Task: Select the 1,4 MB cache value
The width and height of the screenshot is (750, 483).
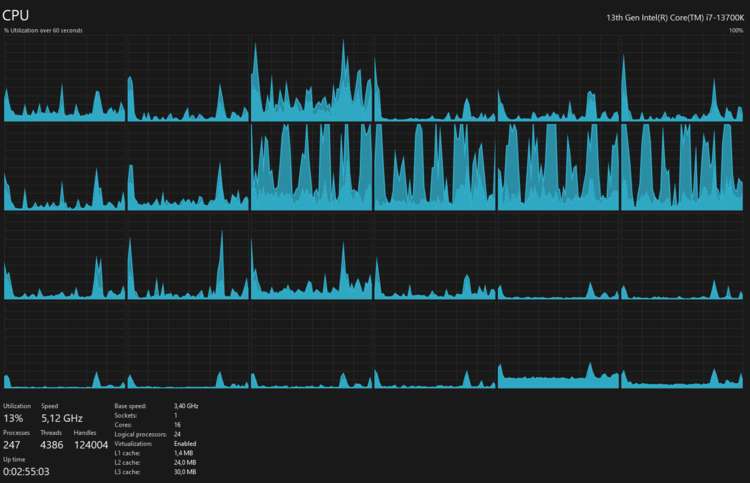Action: pos(184,453)
